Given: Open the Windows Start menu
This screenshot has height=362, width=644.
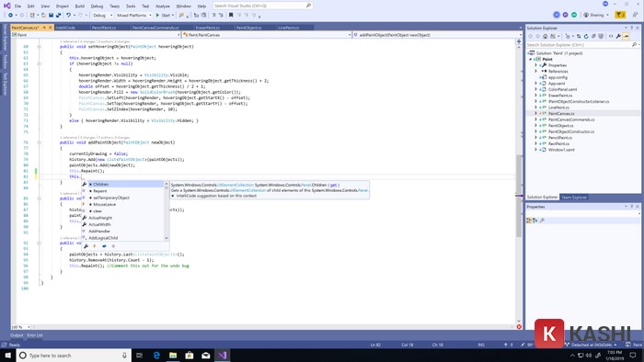Looking at the screenshot, I should tap(7, 355).
